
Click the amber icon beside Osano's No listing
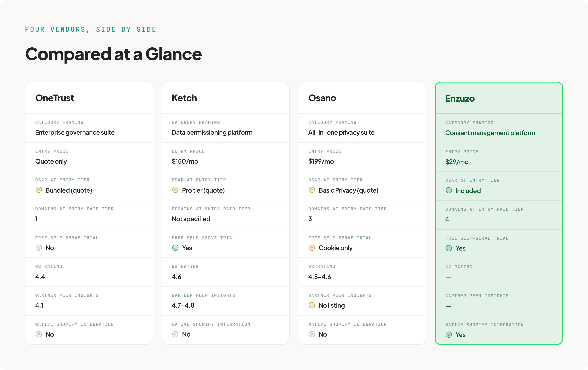312,305
